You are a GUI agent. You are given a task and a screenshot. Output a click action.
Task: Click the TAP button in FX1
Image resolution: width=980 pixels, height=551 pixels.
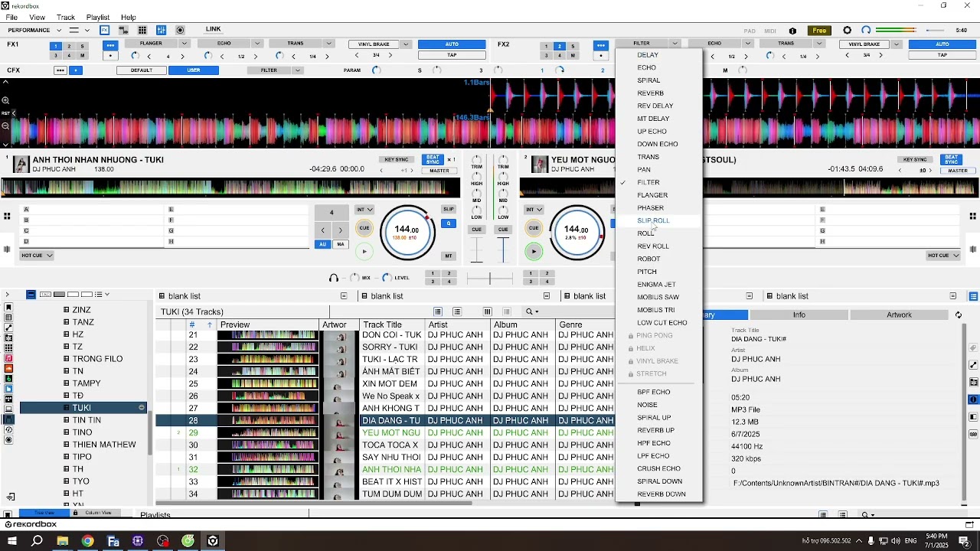(x=452, y=55)
